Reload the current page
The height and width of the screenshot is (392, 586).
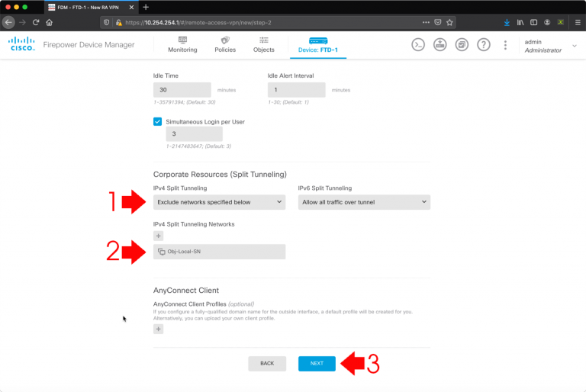click(36, 22)
